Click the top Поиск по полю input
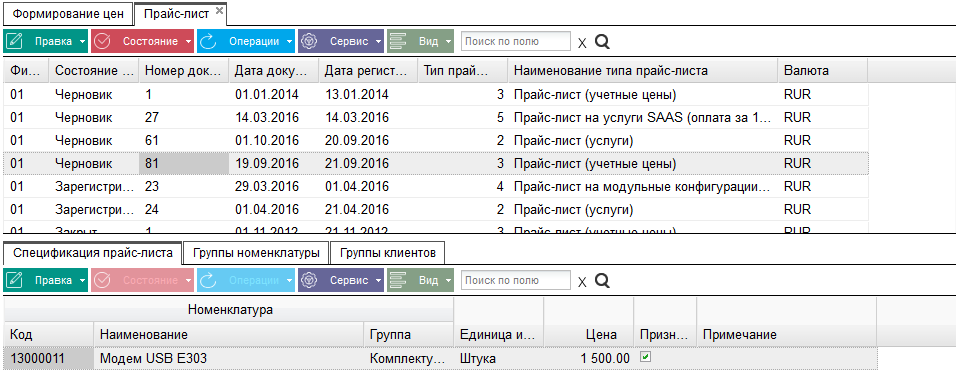 tap(516, 41)
